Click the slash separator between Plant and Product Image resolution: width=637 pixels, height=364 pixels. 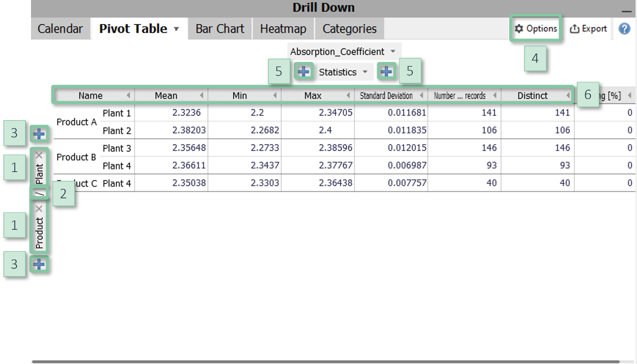click(39, 194)
